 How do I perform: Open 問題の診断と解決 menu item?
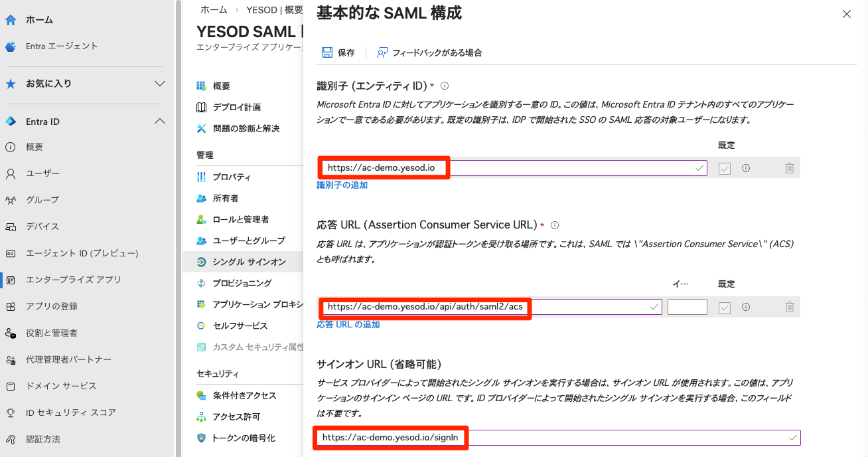point(246,128)
